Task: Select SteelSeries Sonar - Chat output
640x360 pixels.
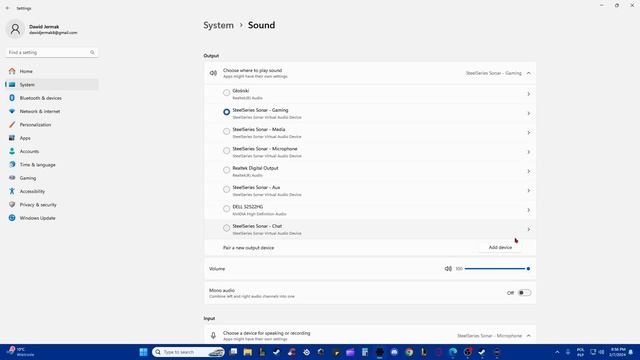Action: pyautogui.click(x=227, y=228)
